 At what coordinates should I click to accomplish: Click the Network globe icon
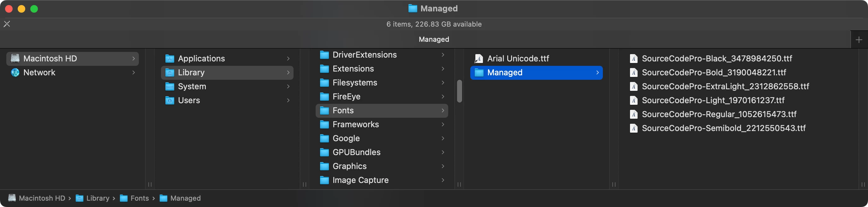(15, 72)
